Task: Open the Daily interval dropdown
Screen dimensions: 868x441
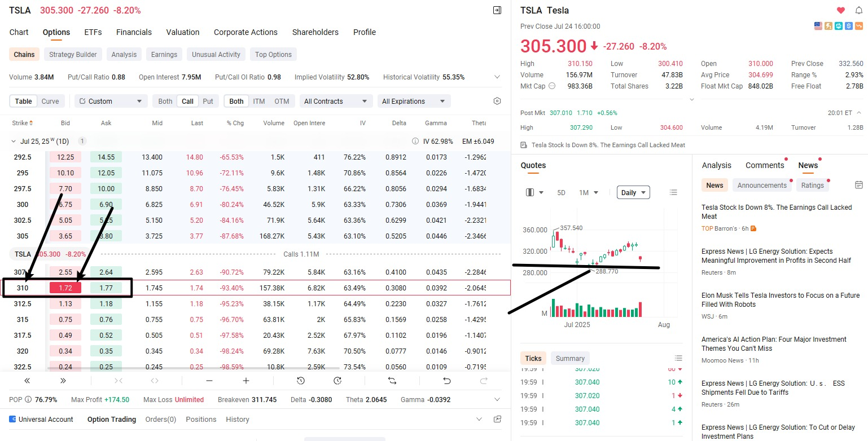Action: [x=633, y=192]
